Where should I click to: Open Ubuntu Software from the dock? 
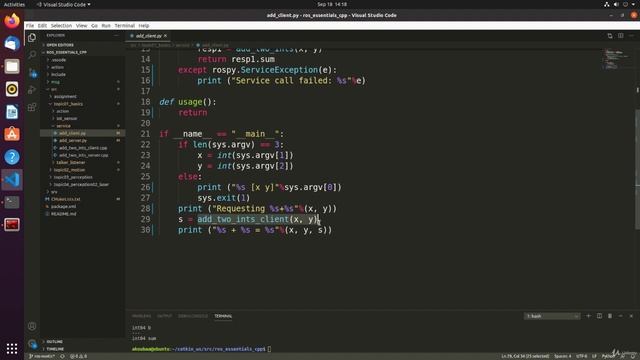pos(12,134)
